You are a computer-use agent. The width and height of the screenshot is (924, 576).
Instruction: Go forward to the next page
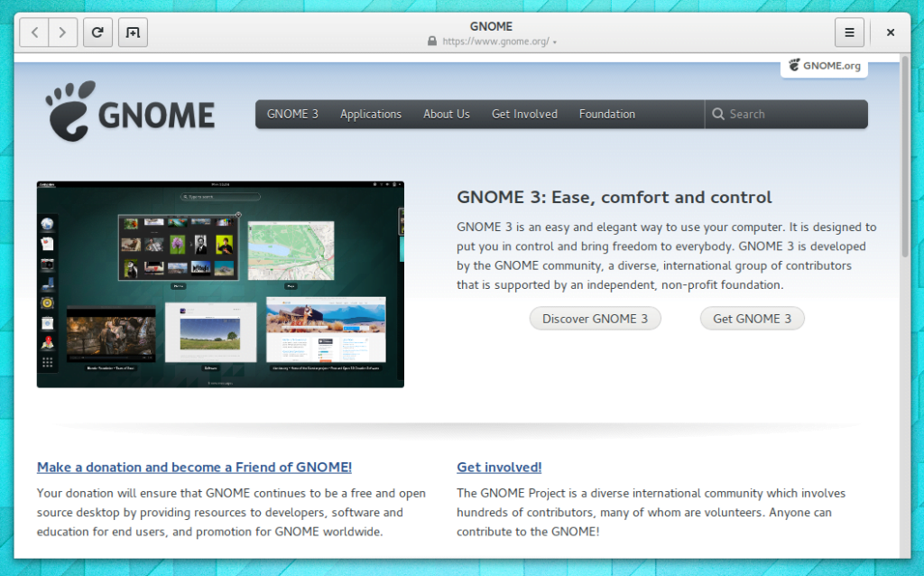click(62, 33)
